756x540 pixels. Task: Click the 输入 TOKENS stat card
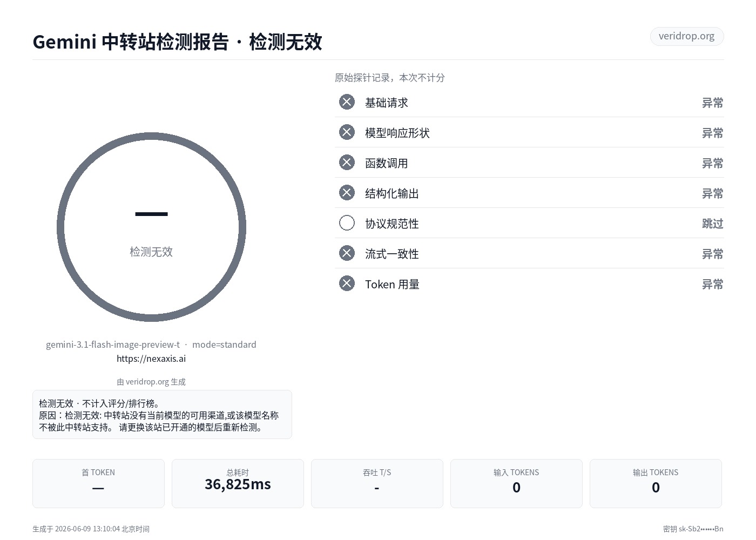(x=516, y=483)
